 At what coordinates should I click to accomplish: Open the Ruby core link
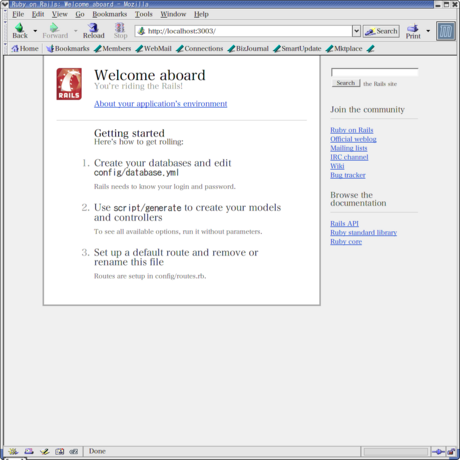(x=346, y=241)
